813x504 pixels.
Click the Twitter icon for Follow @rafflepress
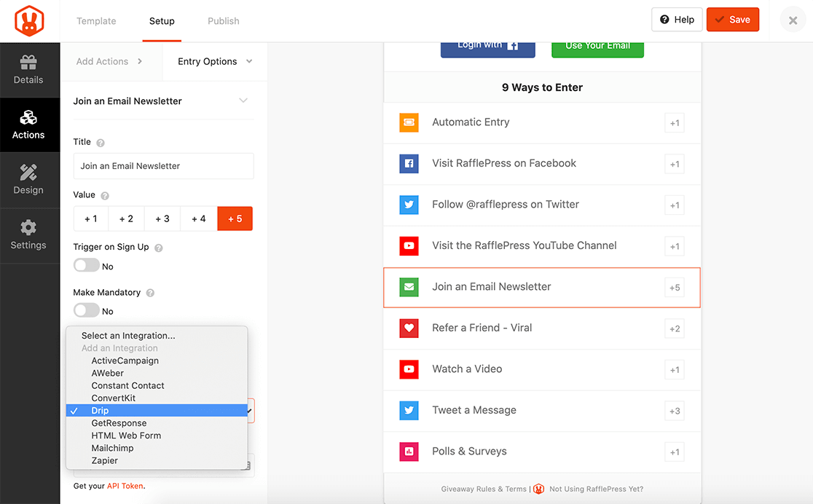pos(409,205)
